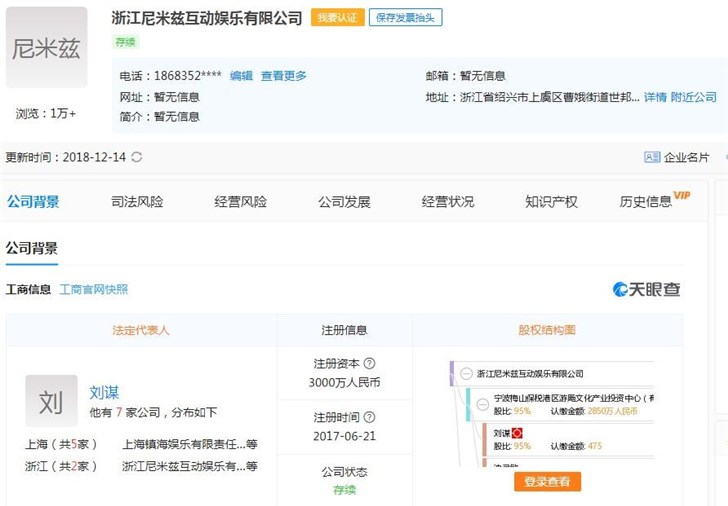The image size is (728, 506).
Task: Click the 2017-06-21 registration date
Action: click(344, 436)
